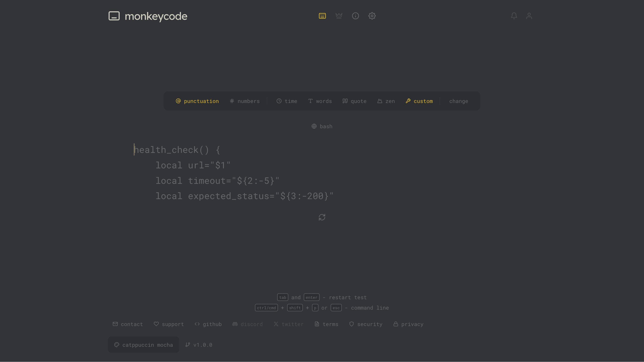Open settings with the gear icon
Image resolution: width=644 pixels, height=362 pixels.
[372, 16]
